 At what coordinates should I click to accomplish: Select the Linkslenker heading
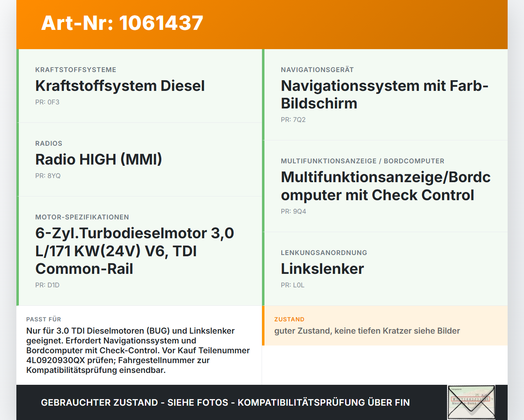(x=322, y=269)
